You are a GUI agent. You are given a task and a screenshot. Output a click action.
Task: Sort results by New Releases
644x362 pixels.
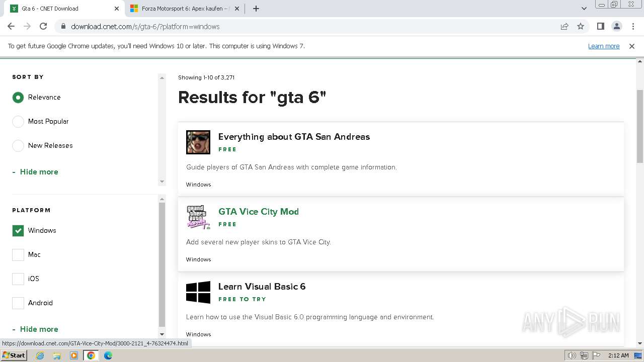click(x=18, y=145)
